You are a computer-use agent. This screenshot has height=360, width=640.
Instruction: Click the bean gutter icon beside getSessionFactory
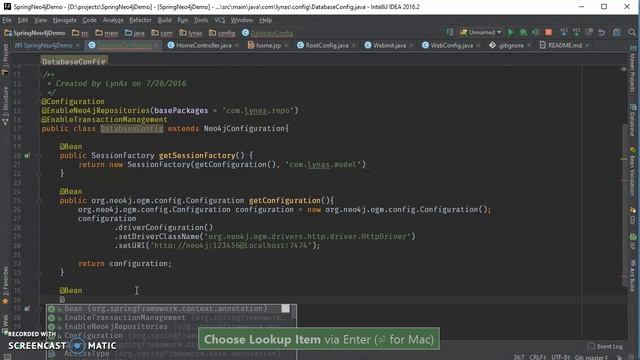pyautogui.click(x=27, y=156)
